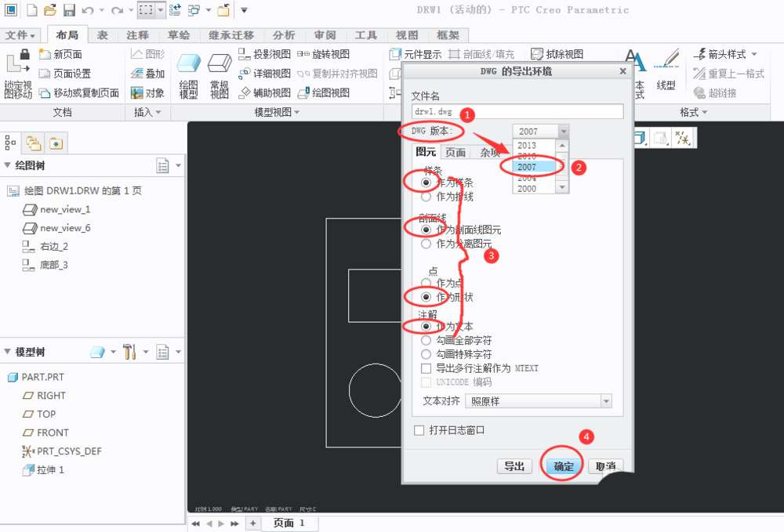
Task: Select hatch 'As separate entities' (作为分离图元) radio
Action: point(426,244)
